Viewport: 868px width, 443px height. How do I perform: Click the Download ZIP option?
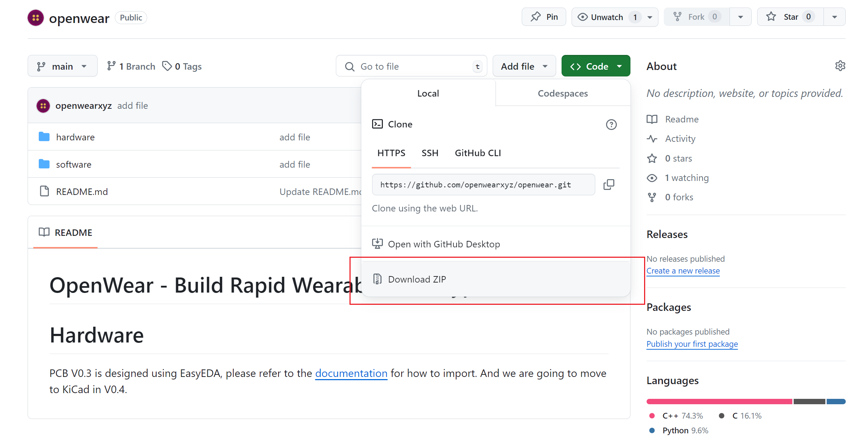tap(417, 279)
